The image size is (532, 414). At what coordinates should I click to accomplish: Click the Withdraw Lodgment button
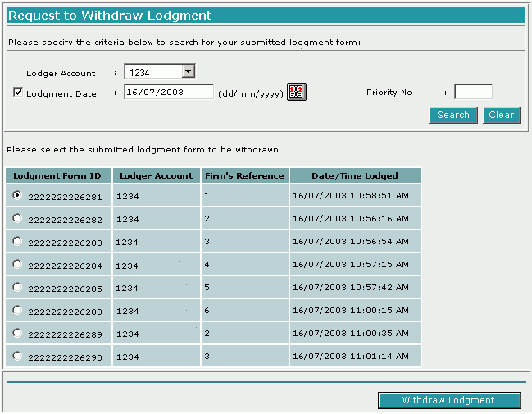point(448,400)
